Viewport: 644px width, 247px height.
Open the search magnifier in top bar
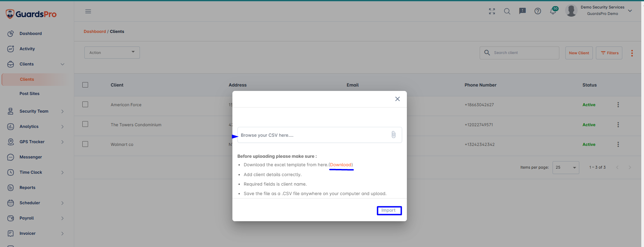[507, 11]
